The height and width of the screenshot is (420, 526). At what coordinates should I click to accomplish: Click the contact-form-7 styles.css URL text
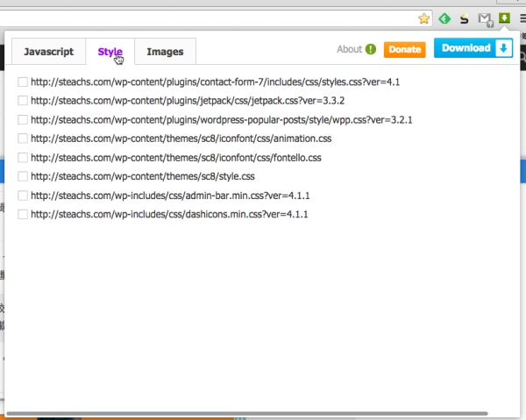point(215,82)
